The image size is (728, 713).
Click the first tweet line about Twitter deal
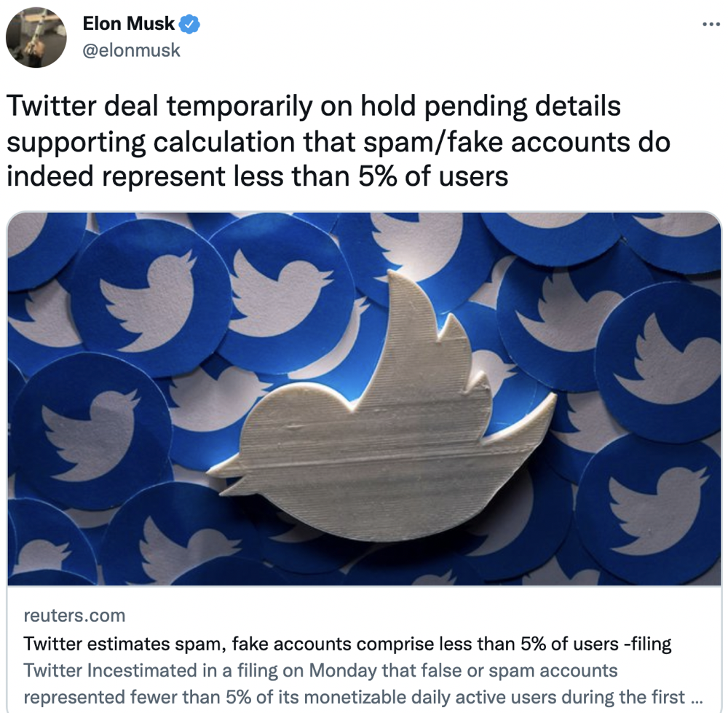click(x=314, y=107)
